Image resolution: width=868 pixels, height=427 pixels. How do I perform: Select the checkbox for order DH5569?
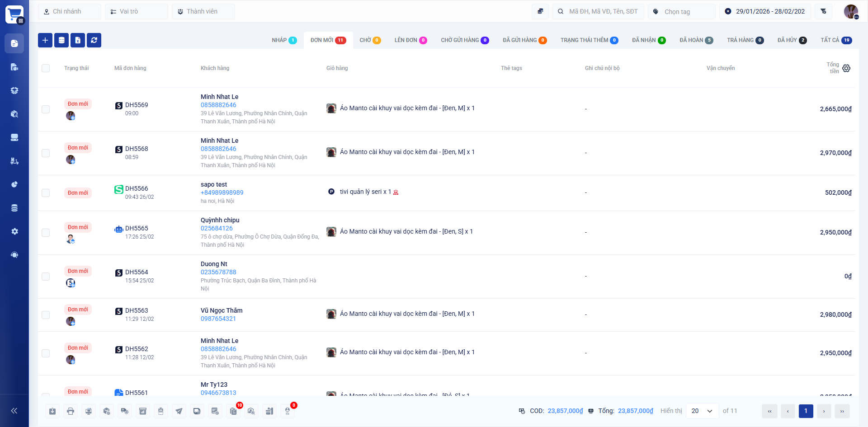click(46, 109)
